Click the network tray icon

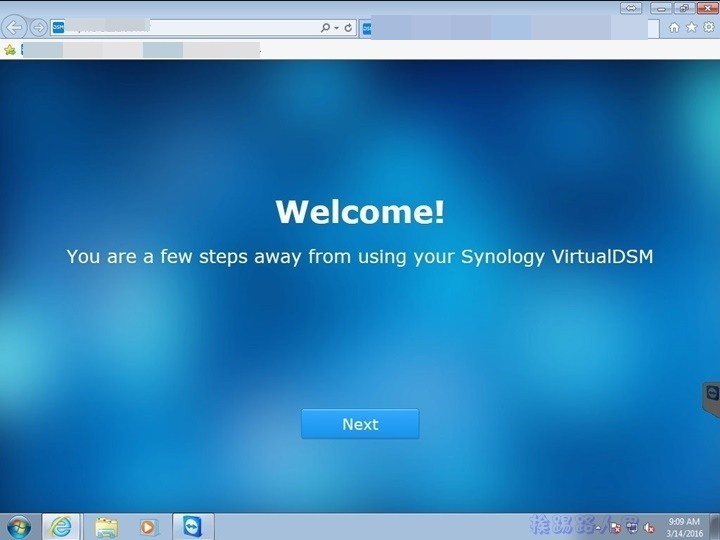632,528
